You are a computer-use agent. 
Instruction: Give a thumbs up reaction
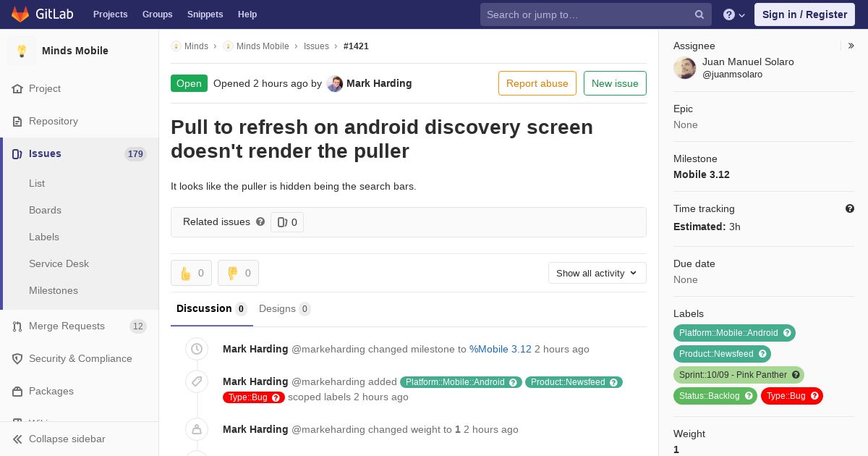click(x=191, y=273)
